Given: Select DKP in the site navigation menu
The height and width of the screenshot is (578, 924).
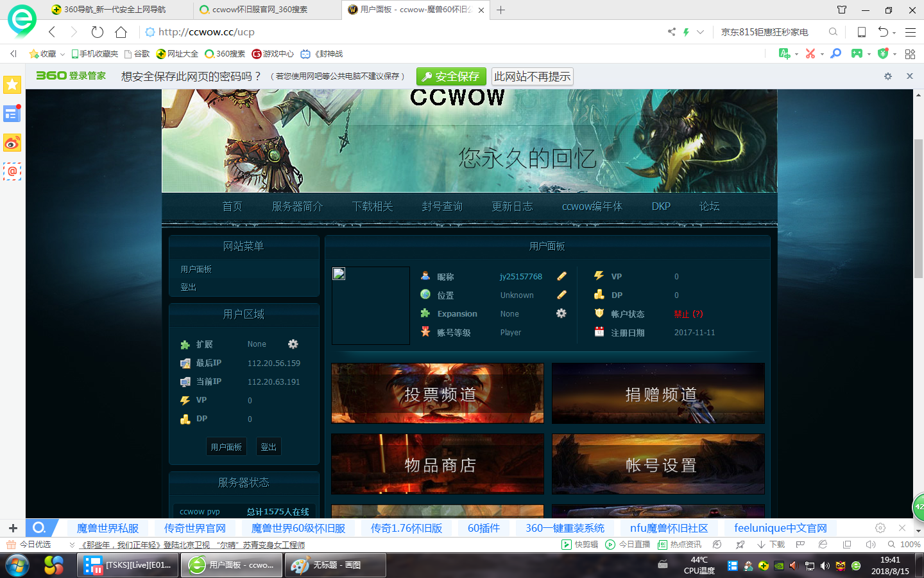Looking at the screenshot, I should pos(660,206).
